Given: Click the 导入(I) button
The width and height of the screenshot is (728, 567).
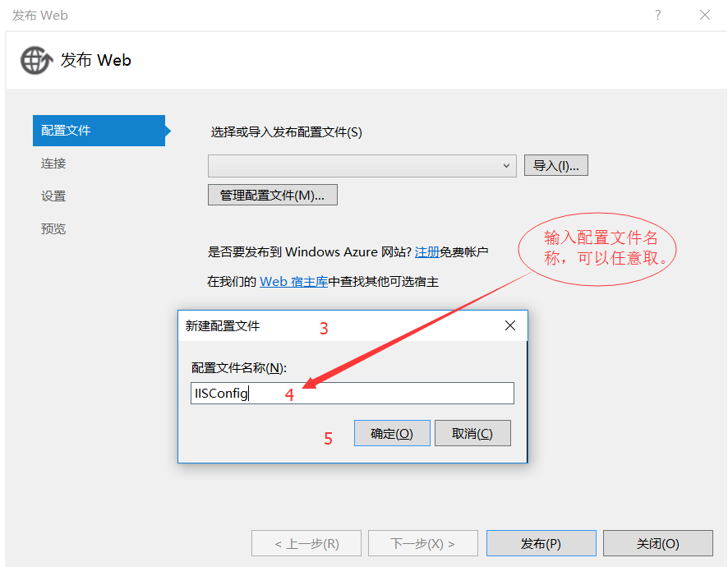Looking at the screenshot, I should tap(555, 164).
